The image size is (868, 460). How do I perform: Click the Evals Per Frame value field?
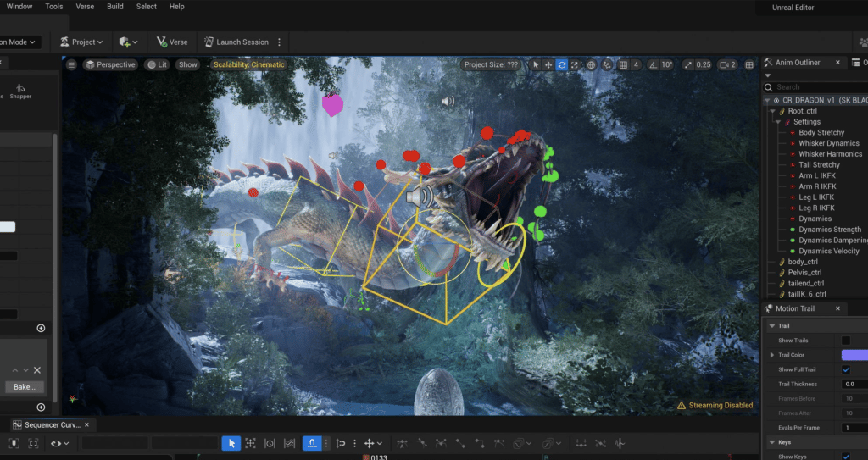[x=854, y=428]
